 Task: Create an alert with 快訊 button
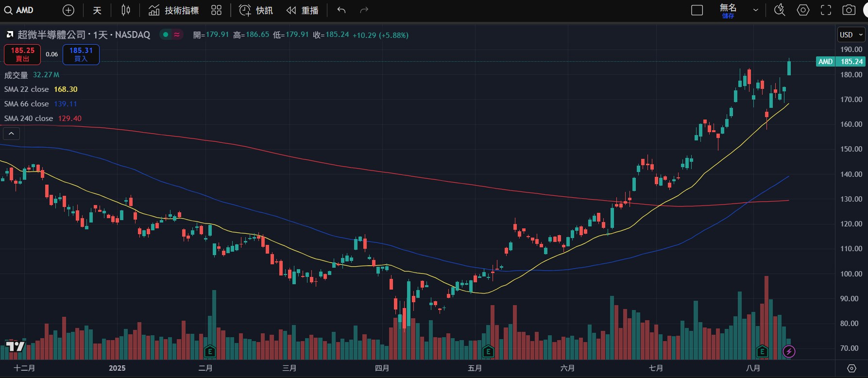click(x=256, y=10)
